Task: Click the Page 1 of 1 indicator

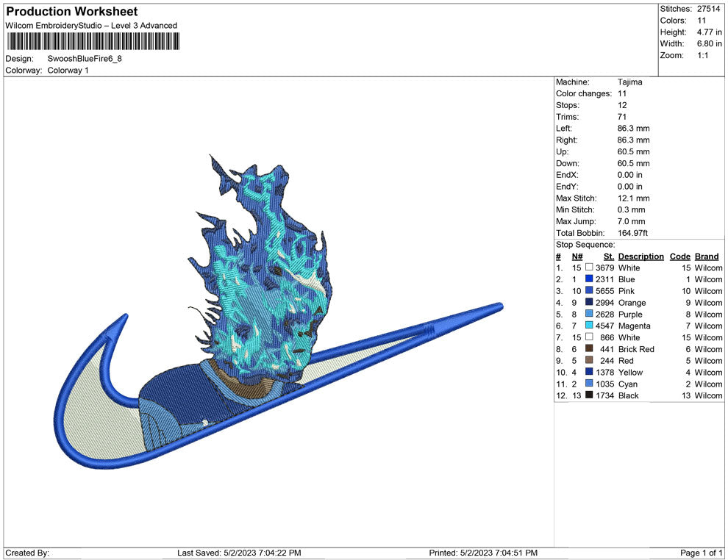Action: coord(702,553)
